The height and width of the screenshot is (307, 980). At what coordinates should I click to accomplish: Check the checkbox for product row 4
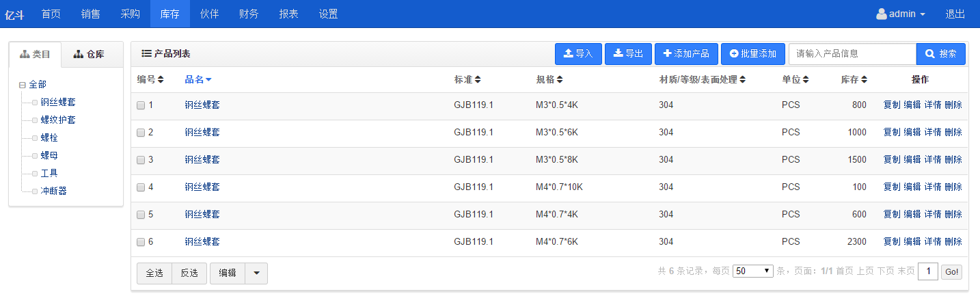point(141,187)
